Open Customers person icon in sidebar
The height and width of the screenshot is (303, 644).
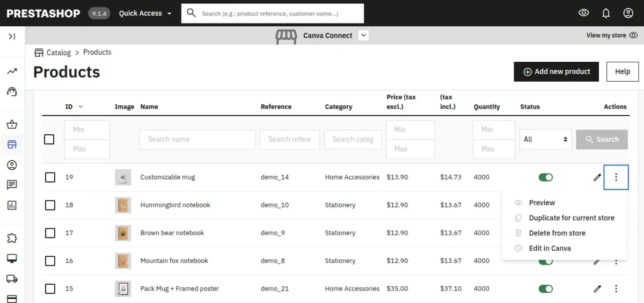click(x=12, y=165)
